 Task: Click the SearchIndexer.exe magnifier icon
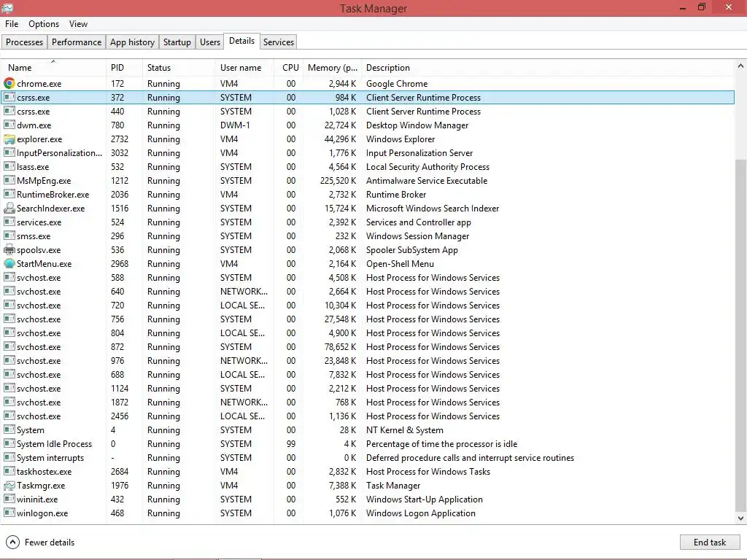[9, 208]
